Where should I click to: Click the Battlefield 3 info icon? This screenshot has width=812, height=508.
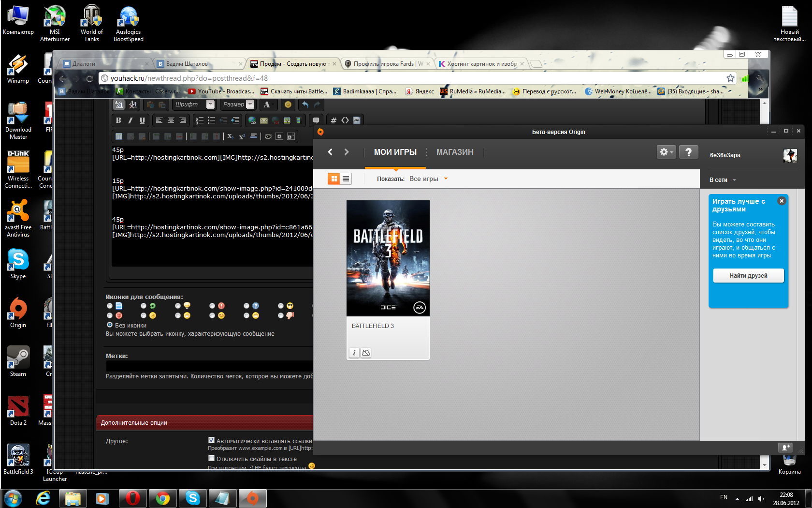tap(354, 353)
